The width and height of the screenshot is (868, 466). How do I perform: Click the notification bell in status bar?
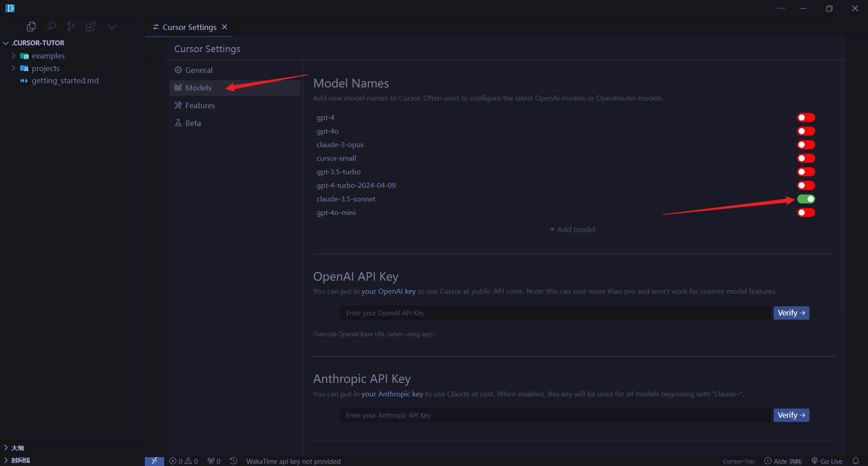coord(856,461)
